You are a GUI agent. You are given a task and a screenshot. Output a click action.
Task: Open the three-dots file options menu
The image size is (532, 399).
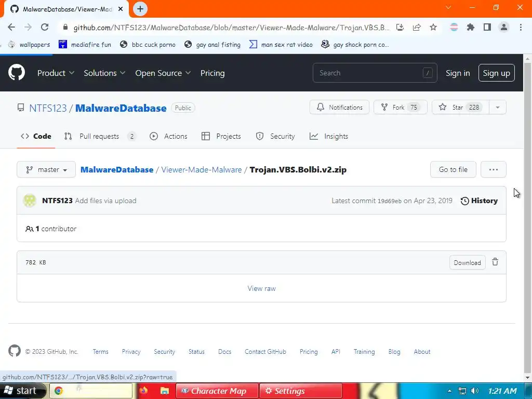tap(494, 169)
